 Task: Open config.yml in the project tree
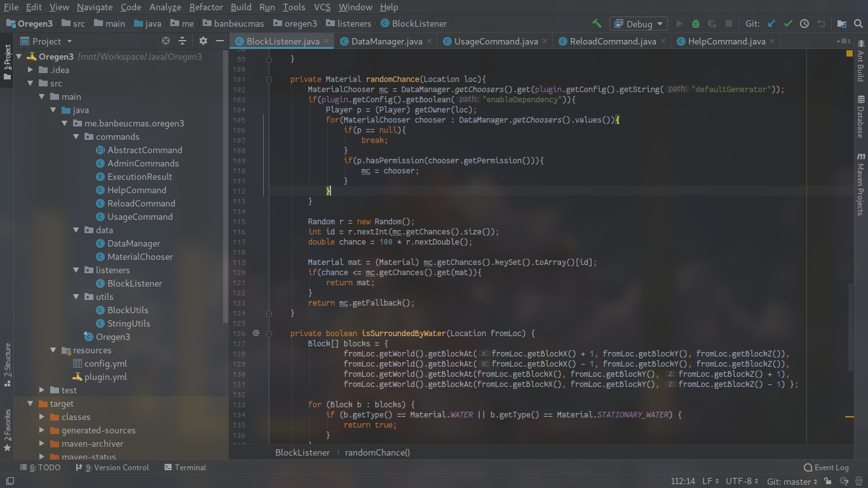click(x=105, y=363)
